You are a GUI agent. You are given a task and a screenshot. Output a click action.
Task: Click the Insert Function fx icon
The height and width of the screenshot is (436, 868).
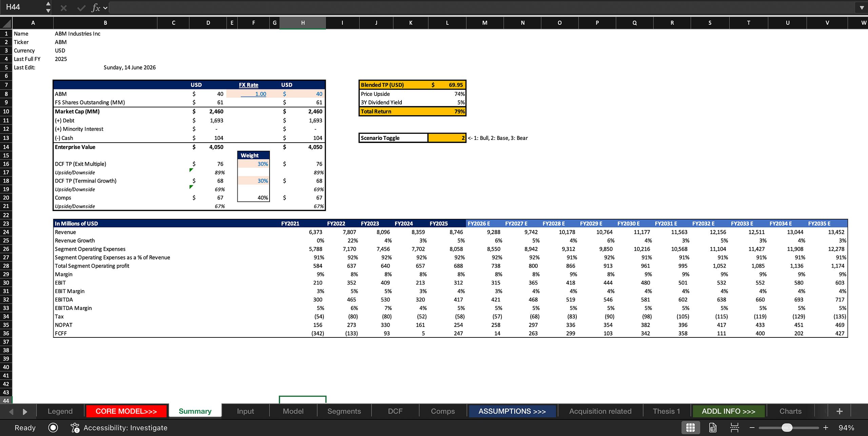click(x=96, y=8)
